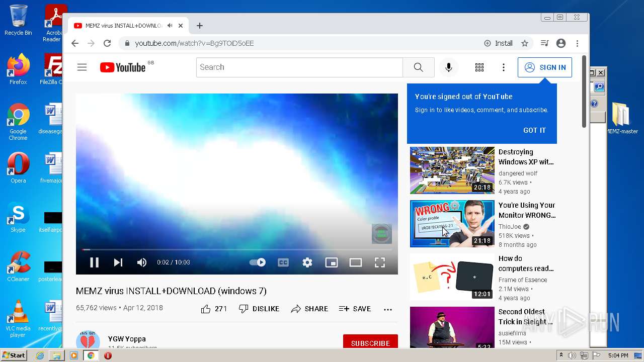644x362 pixels.
Task: Open Chrome three-dot menu
Action: pos(578,43)
